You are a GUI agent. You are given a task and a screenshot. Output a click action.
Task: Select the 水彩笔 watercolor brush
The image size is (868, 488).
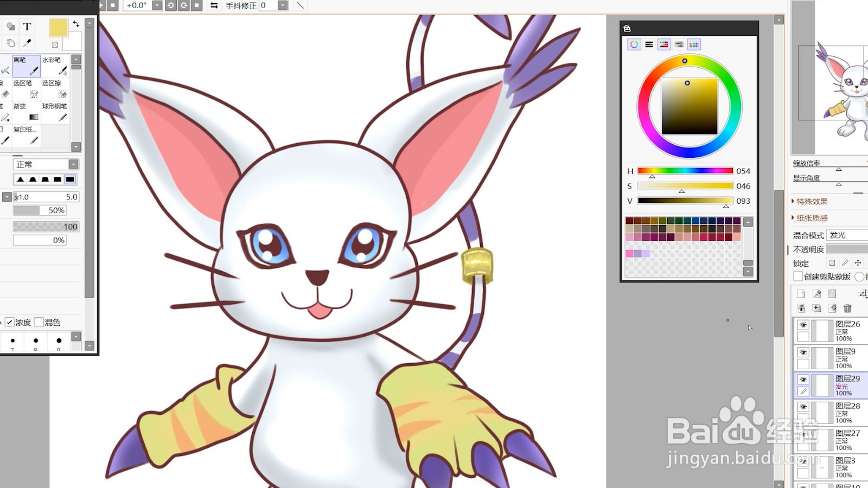pos(55,66)
